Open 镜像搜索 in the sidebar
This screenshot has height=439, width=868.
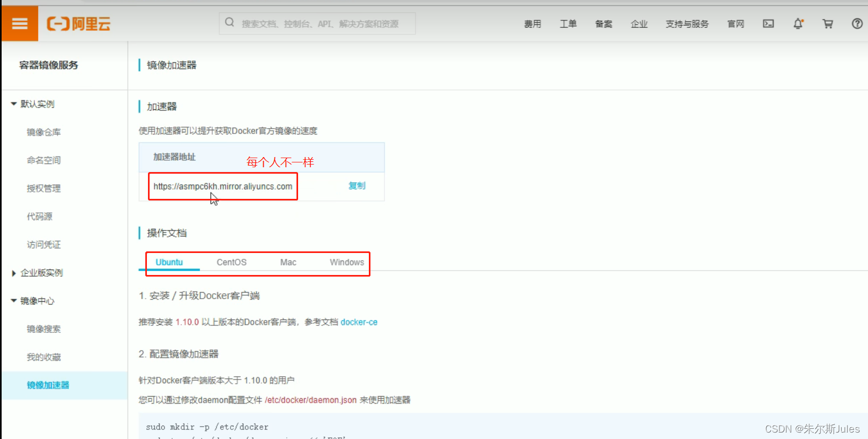[44, 329]
